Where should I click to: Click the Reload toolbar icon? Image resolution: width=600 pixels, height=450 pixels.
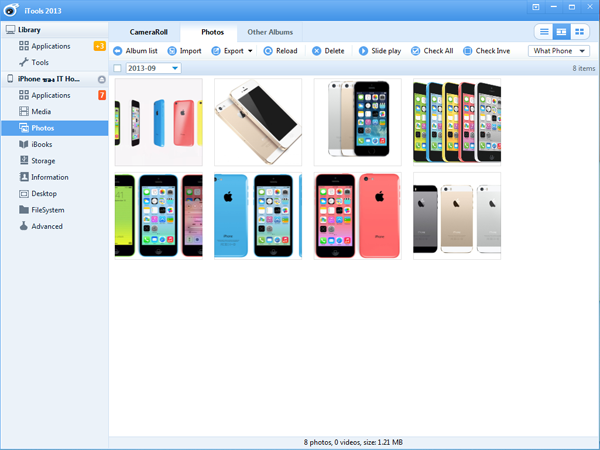coord(280,51)
